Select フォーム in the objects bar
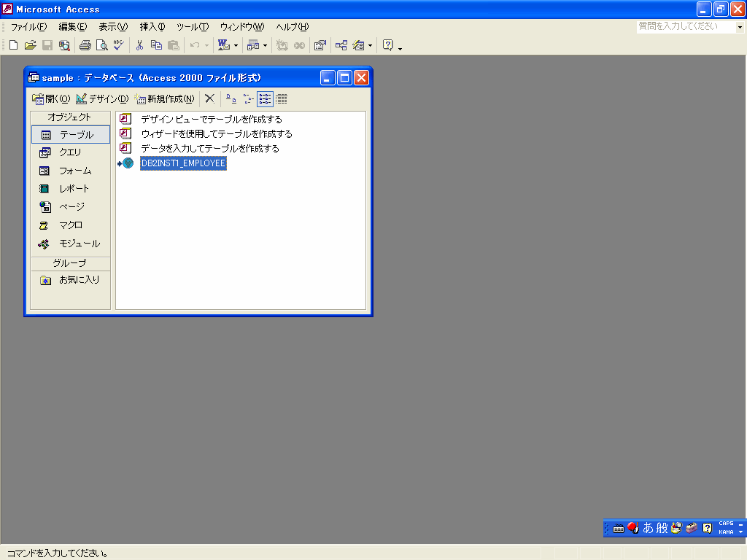747x560 pixels. point(71,171)
